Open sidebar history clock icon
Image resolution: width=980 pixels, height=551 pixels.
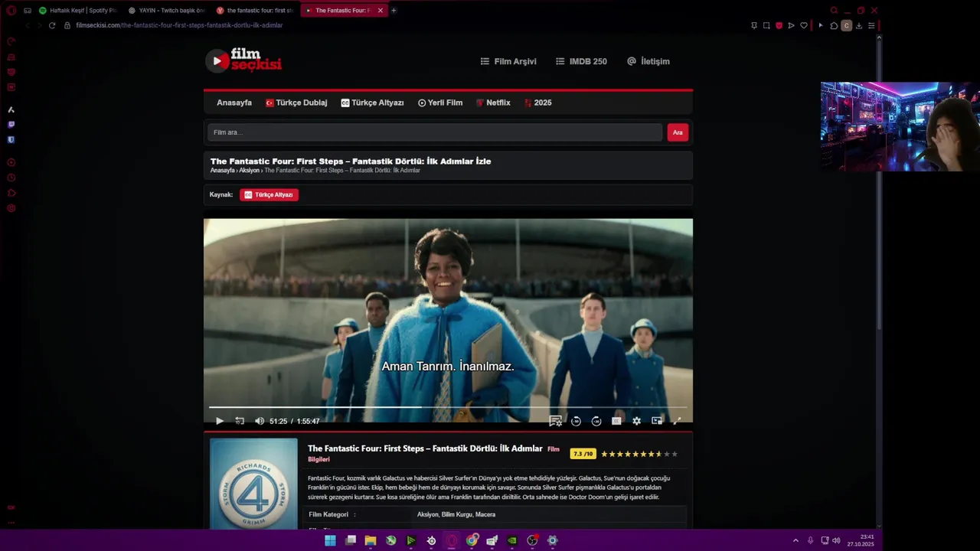click(11, 178)
